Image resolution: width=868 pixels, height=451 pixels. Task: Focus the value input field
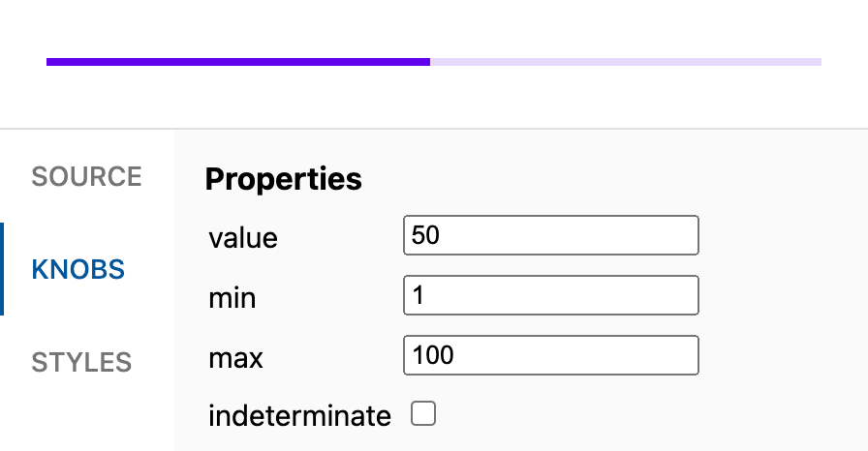[550, 235]
